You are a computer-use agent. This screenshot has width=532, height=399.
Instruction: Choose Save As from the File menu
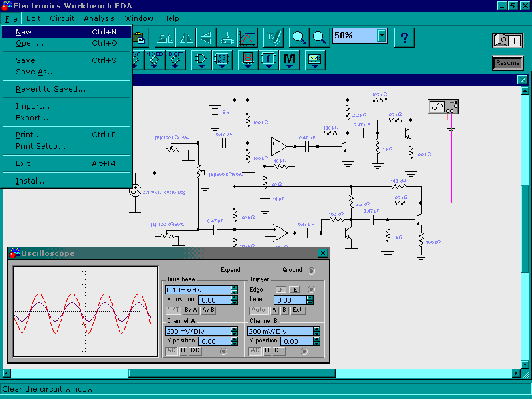pyautogui.click(x=35, y=72)
